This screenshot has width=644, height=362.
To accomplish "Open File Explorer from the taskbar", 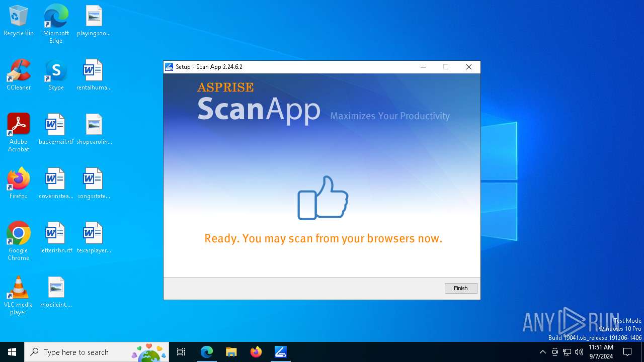I will coord(231,352).
